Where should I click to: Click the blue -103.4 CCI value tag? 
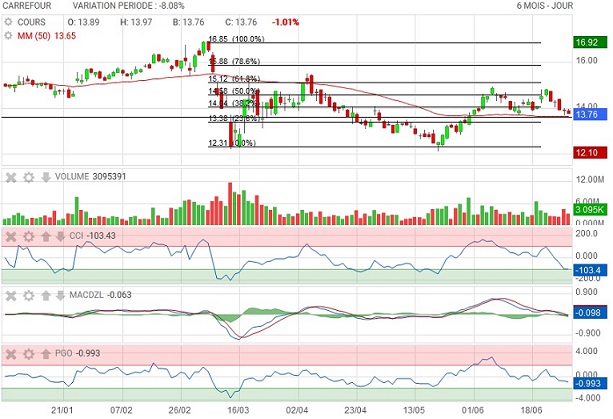[x=590, y=270]
